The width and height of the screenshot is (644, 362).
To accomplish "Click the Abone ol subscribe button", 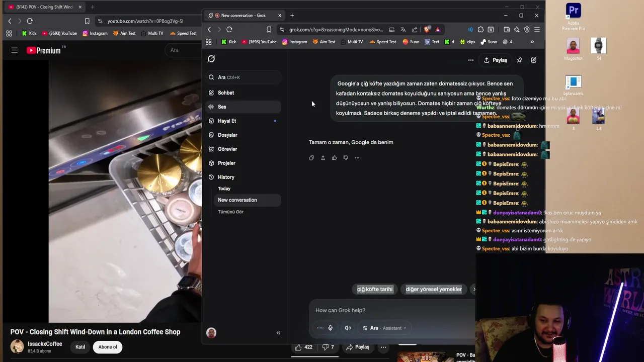I will [108, 347].
